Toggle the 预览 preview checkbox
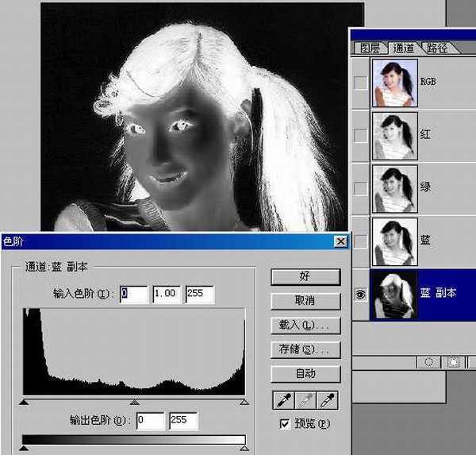 (285, 425)
